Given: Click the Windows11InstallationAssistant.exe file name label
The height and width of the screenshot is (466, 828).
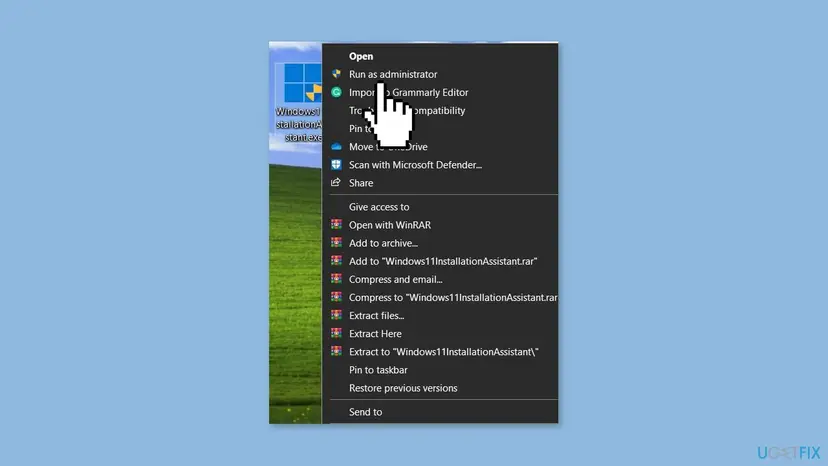Looking at the screenshot, I should pyautogui.click(x=299, y=125).
